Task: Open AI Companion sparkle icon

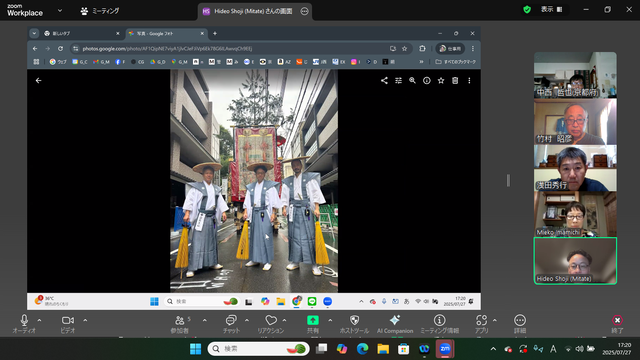Action: [x=395, y=320]
